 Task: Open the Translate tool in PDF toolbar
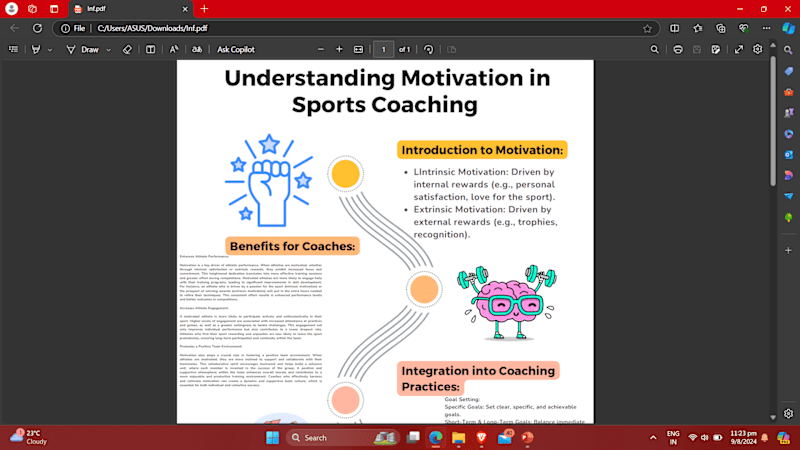pos(196,49)
